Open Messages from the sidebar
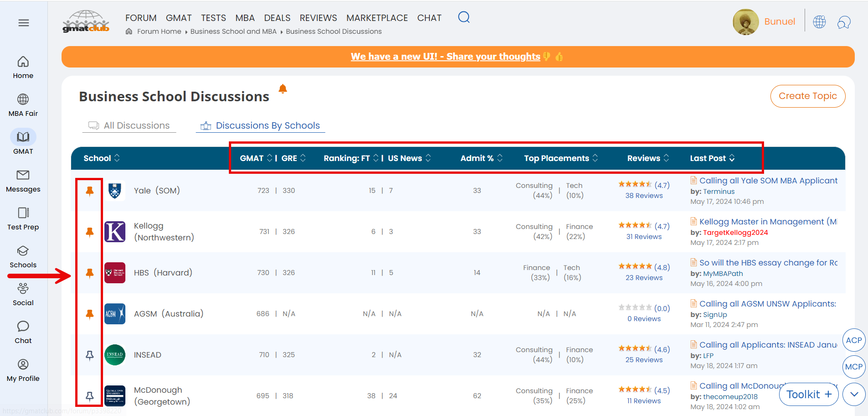This screenshot has width=868, height=416. point(23,175)
